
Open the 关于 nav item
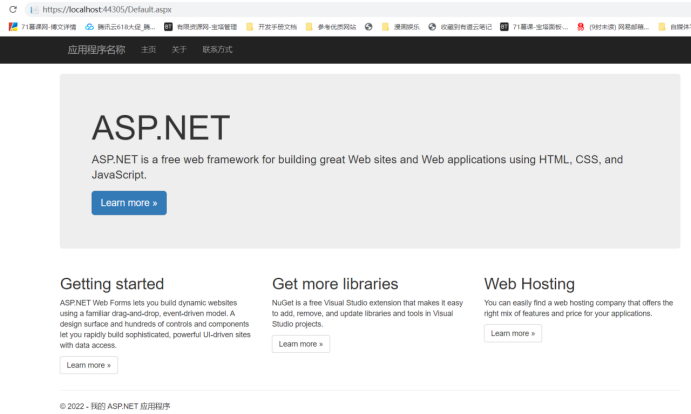[179, 50]
